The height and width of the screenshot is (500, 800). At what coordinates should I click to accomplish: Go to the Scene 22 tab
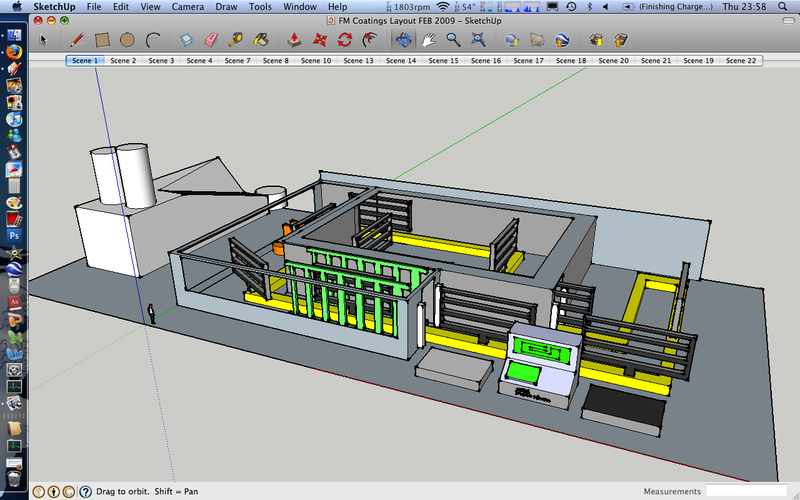pyautogui.click(x=741, y=61)
